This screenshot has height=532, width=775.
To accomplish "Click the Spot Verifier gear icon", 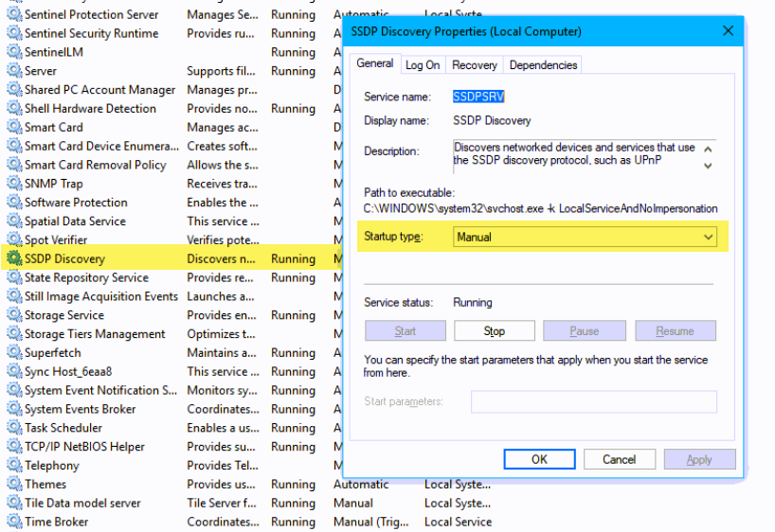I will 14,239.
